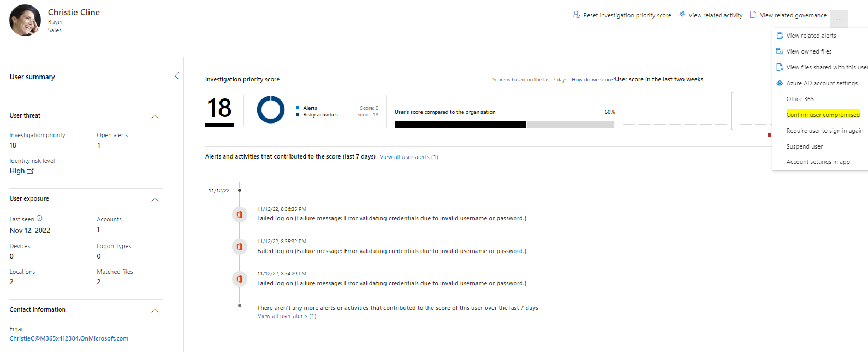Collapse the Contact information section
868x352 pixels.
[155, 310]
